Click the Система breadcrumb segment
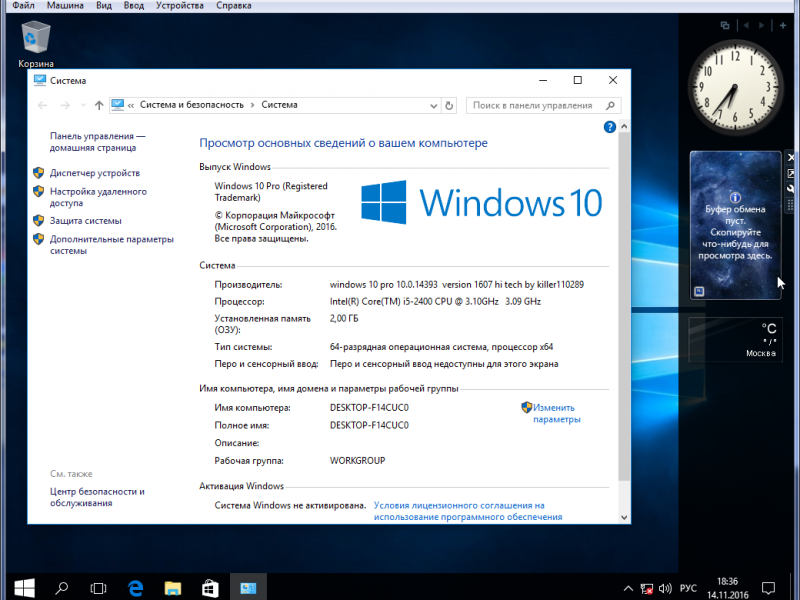The image size is (800, 600). [280, 105]
